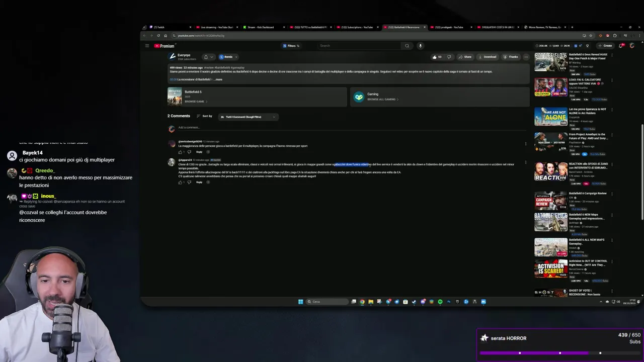Open the Windows Start menu
The height and width of the screenshot is (362, 644).
301,302
